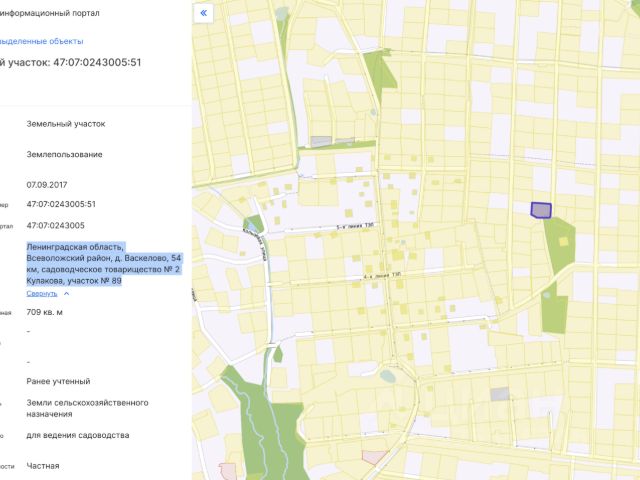
Task: Click the cadastral number field 47:07:0243005:51
Action: 61,204
